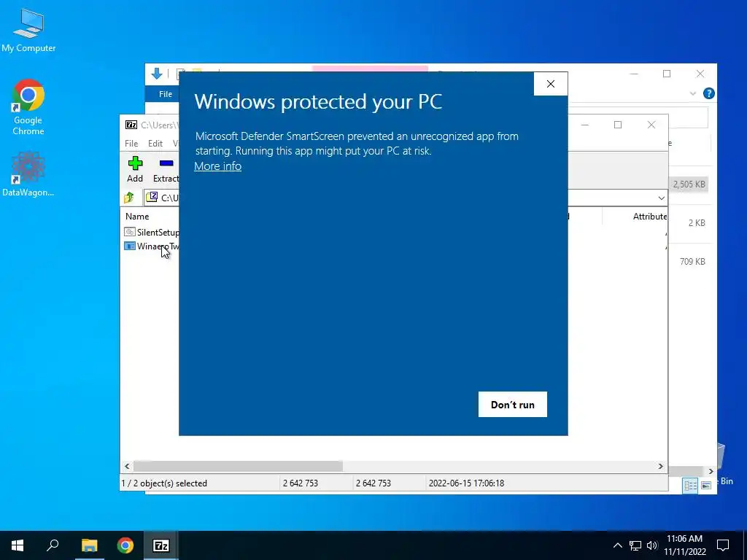The height and width of the screenshot is (560, 747).
Task: Sort 7-Zip list by Name column
Action: point(137,216)
